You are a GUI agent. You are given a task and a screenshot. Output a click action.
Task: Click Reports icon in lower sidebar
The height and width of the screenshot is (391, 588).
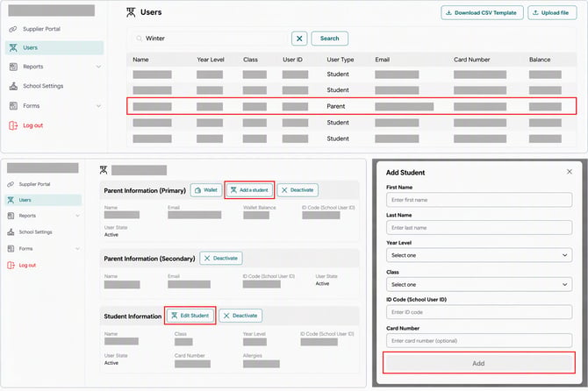[x=11, y=216]
